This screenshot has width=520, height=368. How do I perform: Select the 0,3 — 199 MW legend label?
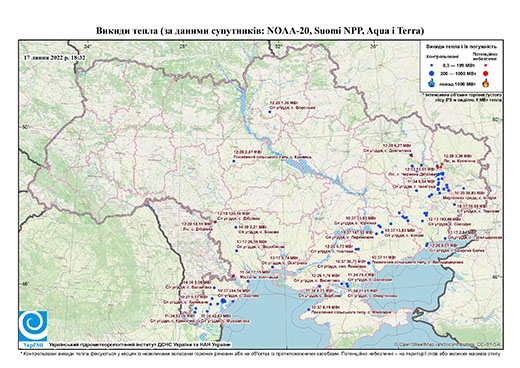click(460, 66)
